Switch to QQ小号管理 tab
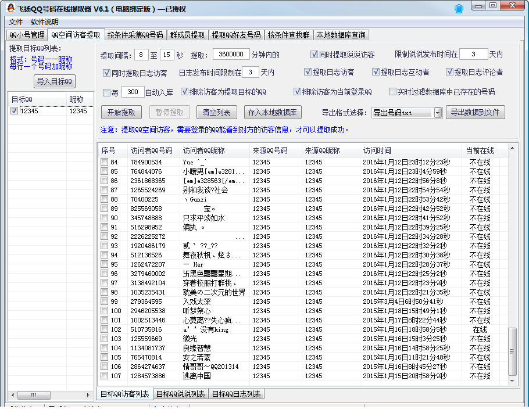This screenshot has height=420, width=529. coord(27,35)
